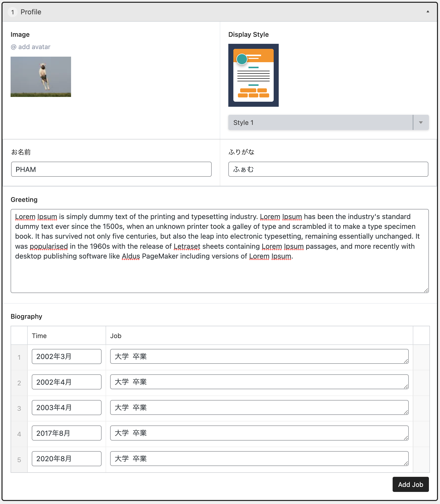Select row number 5 handle in Biography
The width and height of the screenshot is (440, 504).
pyautogui.click(x=19, y=460)
